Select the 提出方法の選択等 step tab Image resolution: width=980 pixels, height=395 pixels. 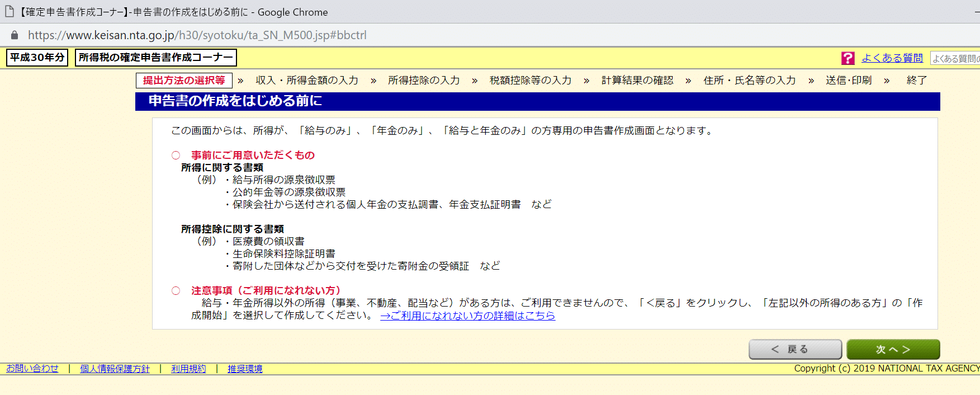tap(184, 81)
